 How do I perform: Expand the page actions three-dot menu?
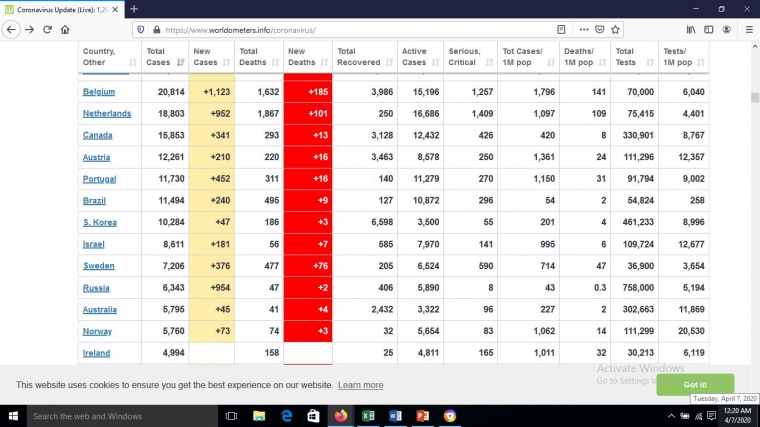click(x=582, y=29)
